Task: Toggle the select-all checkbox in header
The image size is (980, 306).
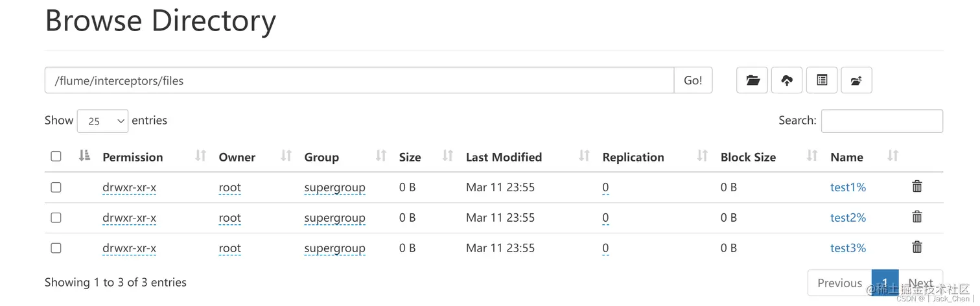Action: [x=56, y=156]
